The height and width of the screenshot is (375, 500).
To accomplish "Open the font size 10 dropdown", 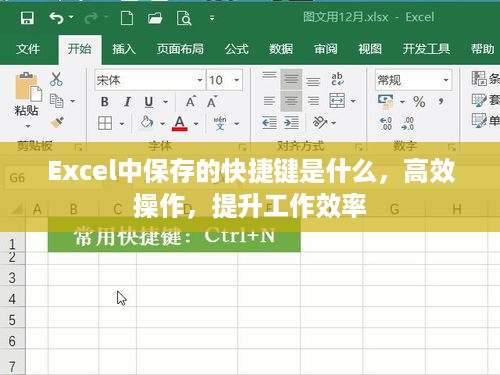I will click(x=237, y=80).
